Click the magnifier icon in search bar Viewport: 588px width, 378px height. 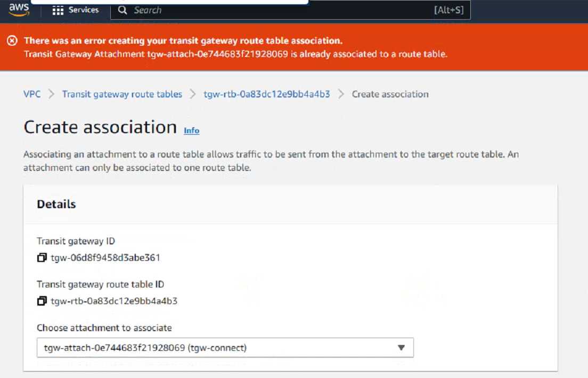coord(123,10)
